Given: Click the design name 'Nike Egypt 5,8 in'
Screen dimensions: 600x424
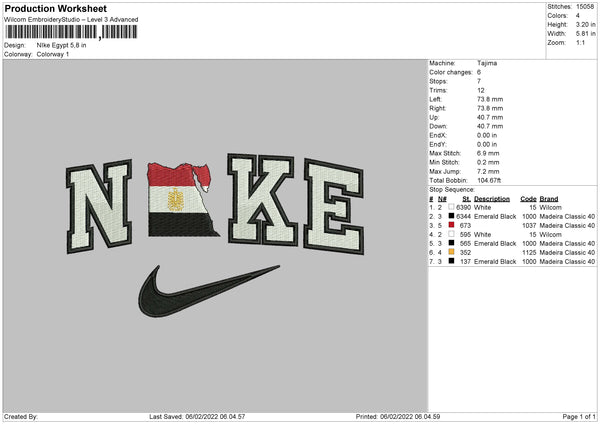Looking at the screenshot, I should (x=61, y=45).
